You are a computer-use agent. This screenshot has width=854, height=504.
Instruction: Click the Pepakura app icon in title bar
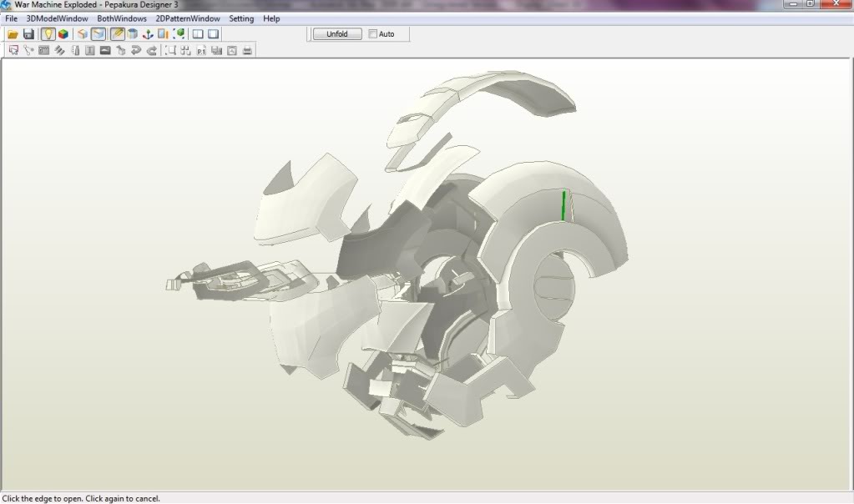pos(6,5)
